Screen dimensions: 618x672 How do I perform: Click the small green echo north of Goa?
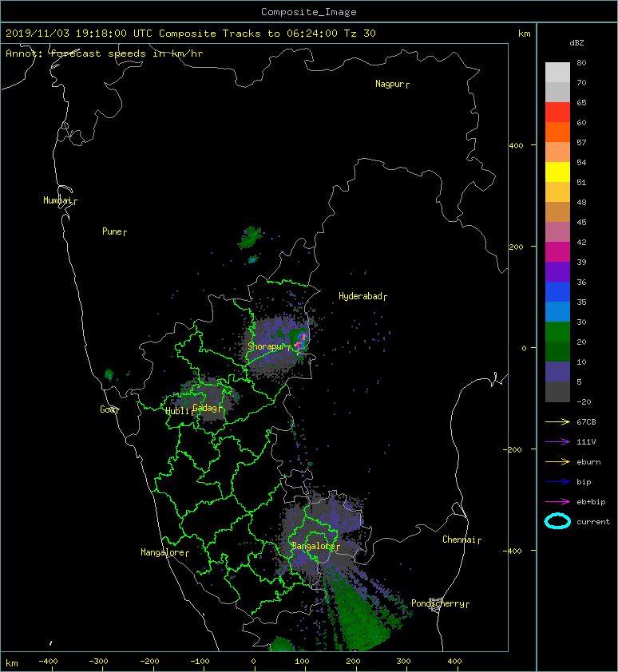[x=109, y=374]
